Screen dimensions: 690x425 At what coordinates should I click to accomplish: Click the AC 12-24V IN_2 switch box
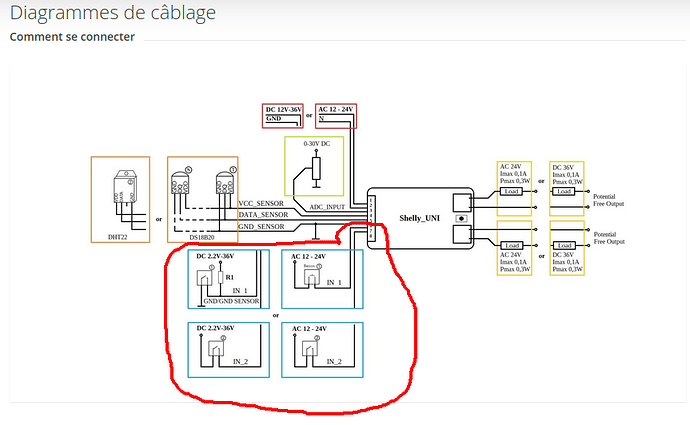point(321,349)
